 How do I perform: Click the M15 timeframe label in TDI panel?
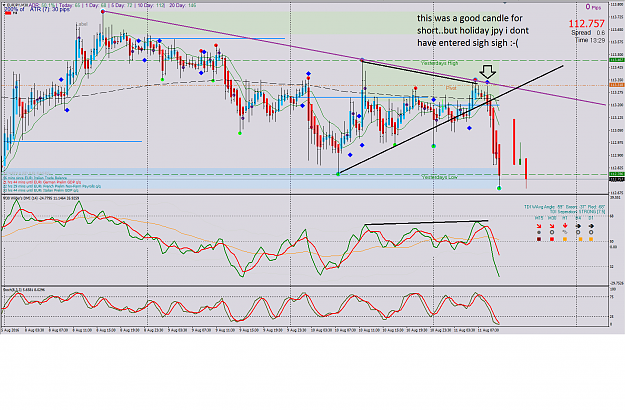(539, 218)
